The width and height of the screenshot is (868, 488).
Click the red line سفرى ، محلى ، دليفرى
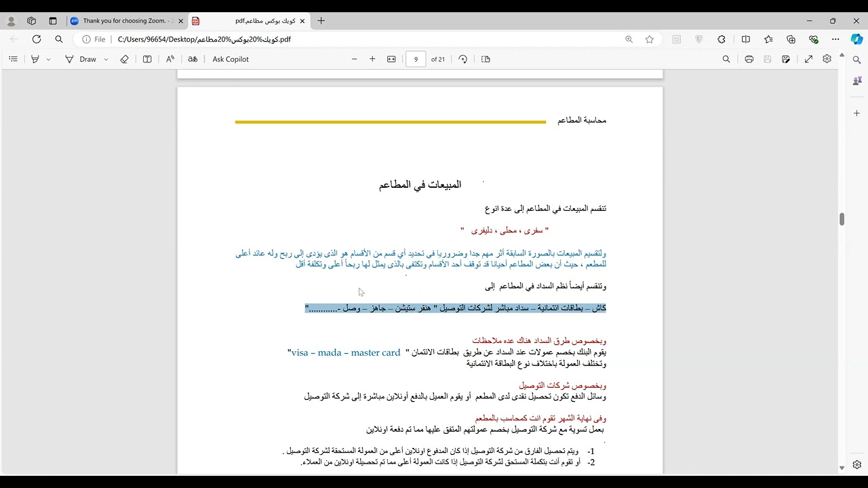tap(505, 230)
